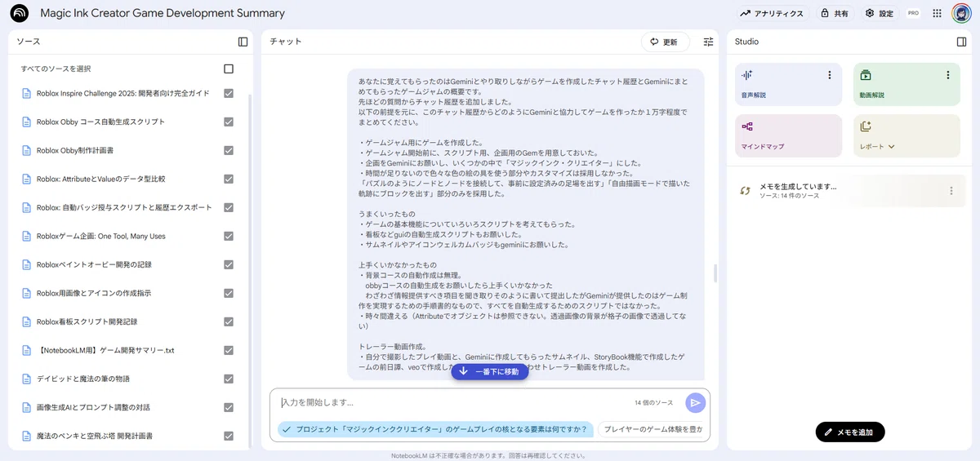Uncheck One Tool, Many Uses source

tap(229, 236)
